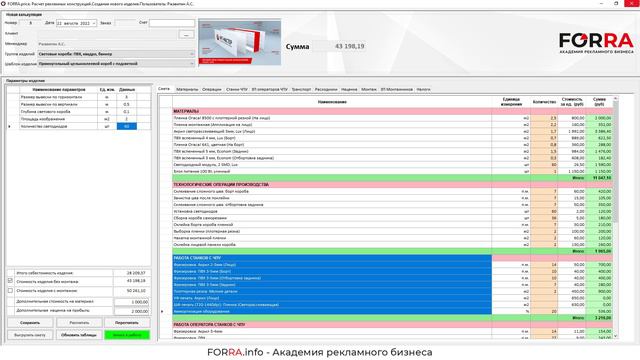Open the ЗП операторов ЧПУ tab

[269, 89]
